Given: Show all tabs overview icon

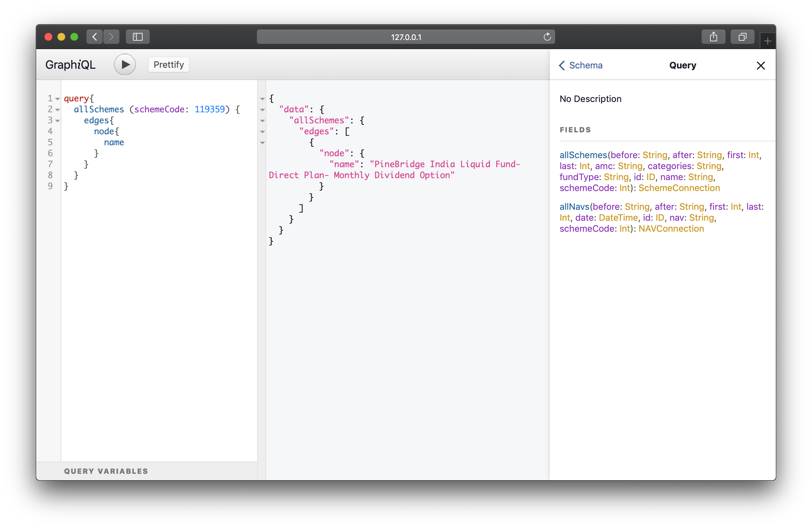Looking at the screenshot, I should click(742, 37).
